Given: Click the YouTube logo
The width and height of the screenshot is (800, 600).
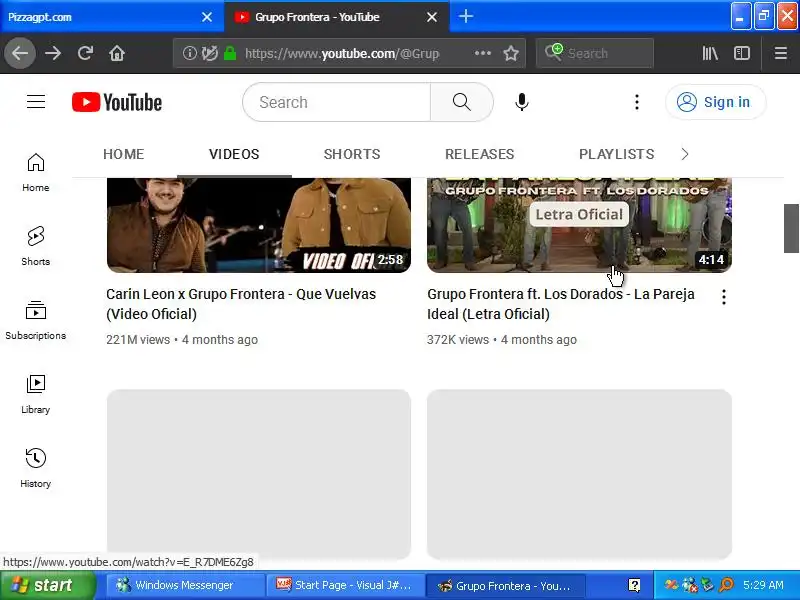Looking at the screenshot, I should tap(117, 102).
